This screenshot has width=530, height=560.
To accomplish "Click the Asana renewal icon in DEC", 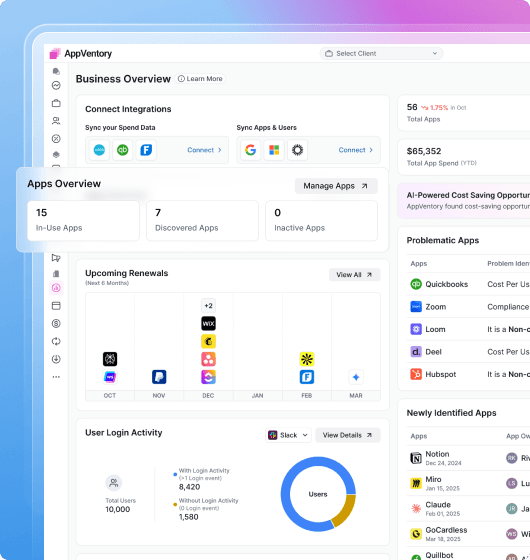I will tap(208, 359).
